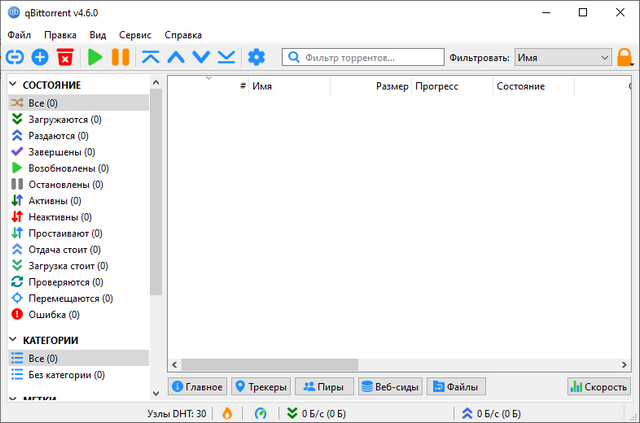The width and height of the screenshot is (640, 423).
Task: Move torrent to top of queue
Action: (150, 58)
